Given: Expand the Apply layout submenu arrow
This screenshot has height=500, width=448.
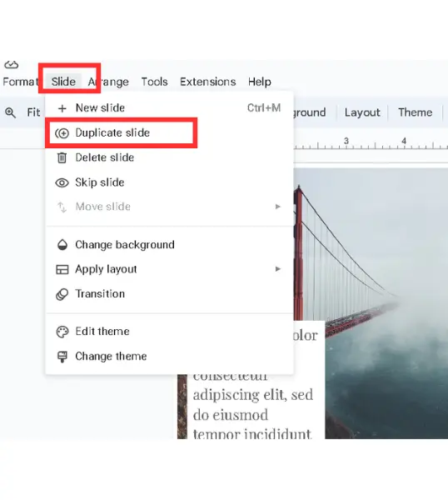Looking at the screenshot, I should [278, 269].
